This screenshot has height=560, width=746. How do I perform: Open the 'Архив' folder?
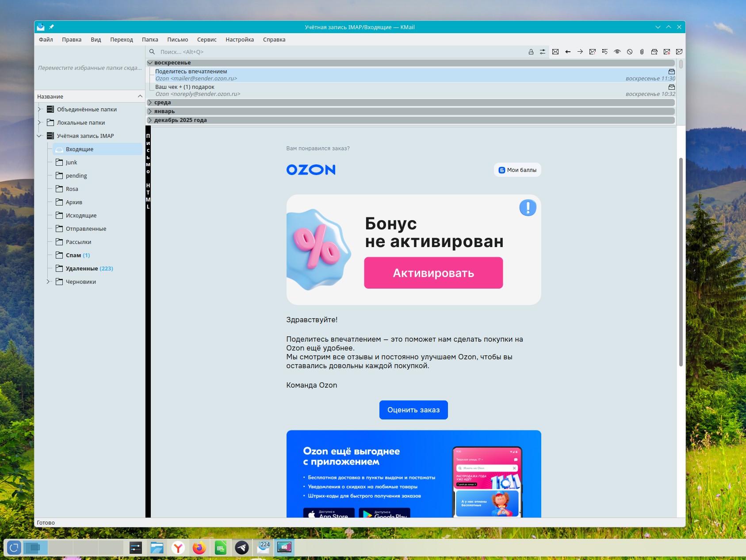click(x=74, y=202)
